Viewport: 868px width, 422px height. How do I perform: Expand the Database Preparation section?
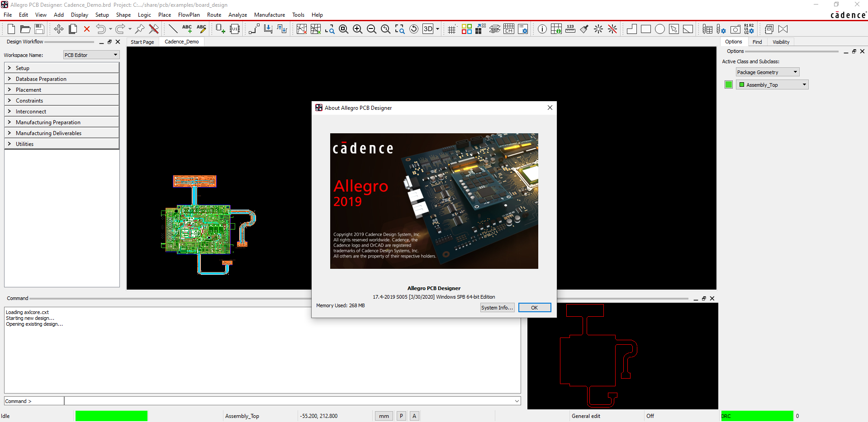coord(62,79)
